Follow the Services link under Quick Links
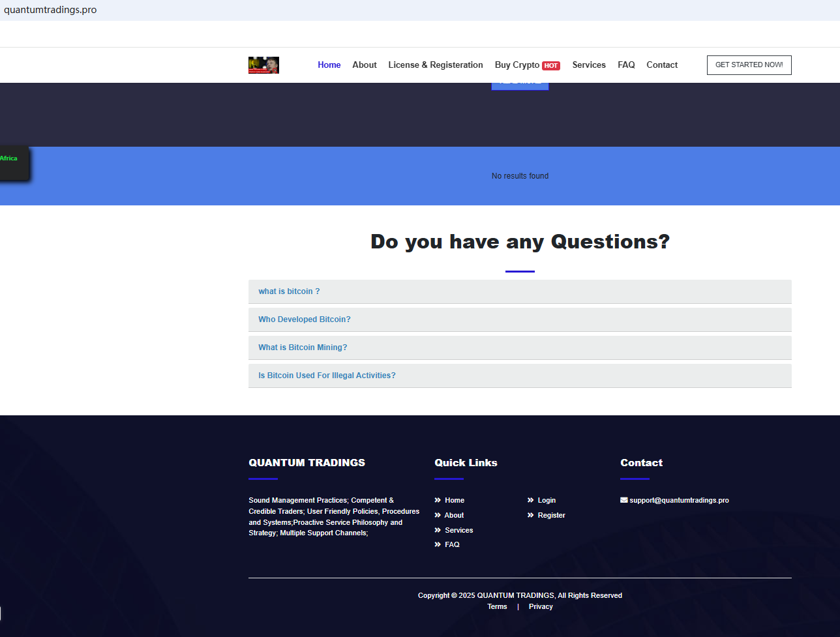840x637 pixels. pos(459,531)
